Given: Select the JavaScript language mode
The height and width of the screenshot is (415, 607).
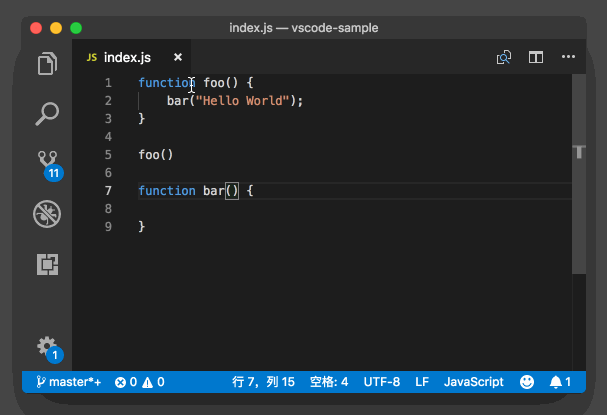Looking at the screenshot, I should tap(473, 382).
